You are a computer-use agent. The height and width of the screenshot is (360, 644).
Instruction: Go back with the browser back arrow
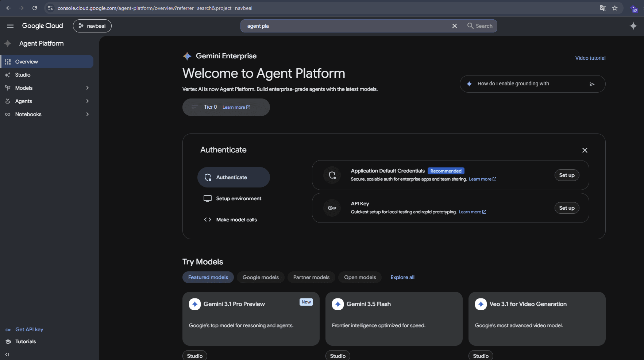point(8,8)
